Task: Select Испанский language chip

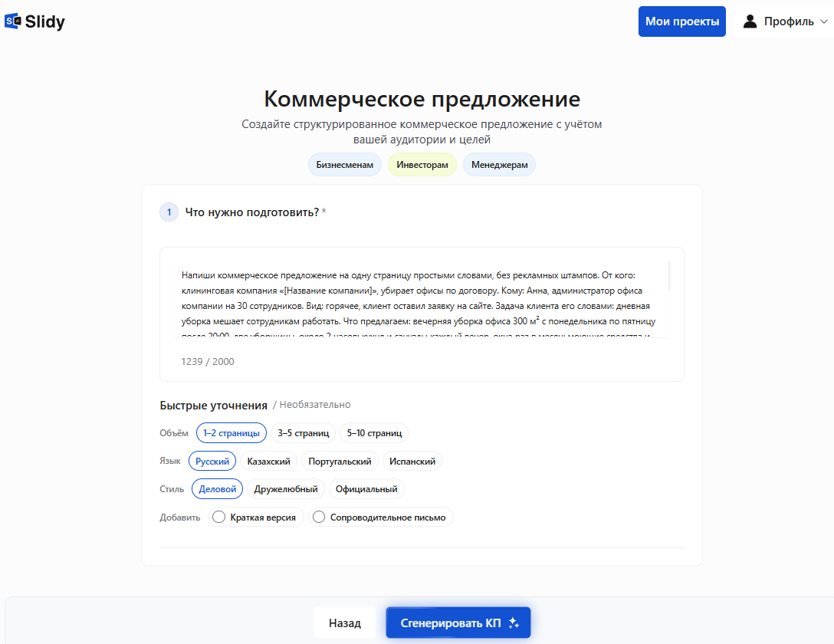Action: (412, 461)
